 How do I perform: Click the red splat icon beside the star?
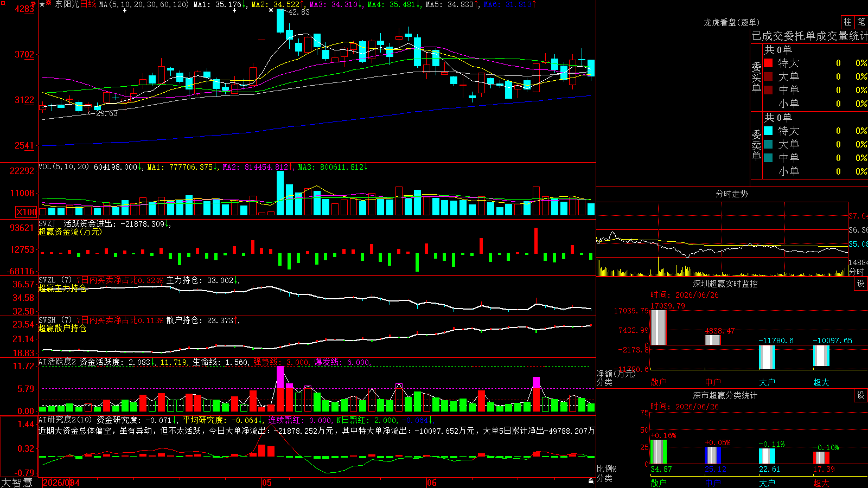point(49,3)
